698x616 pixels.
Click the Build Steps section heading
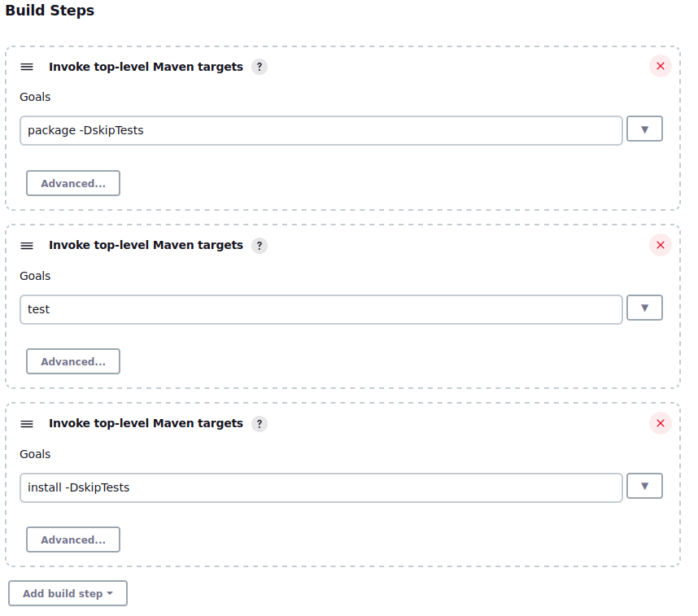click(50, 11)
